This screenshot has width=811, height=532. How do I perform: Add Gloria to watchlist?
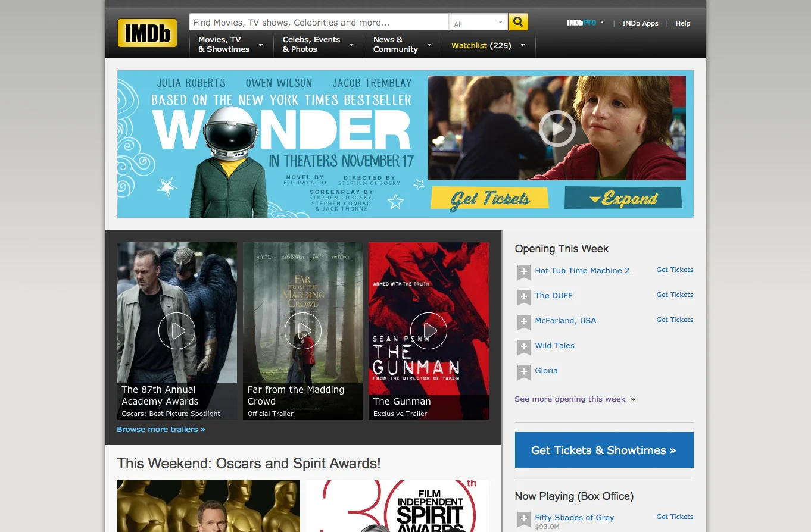524,373
